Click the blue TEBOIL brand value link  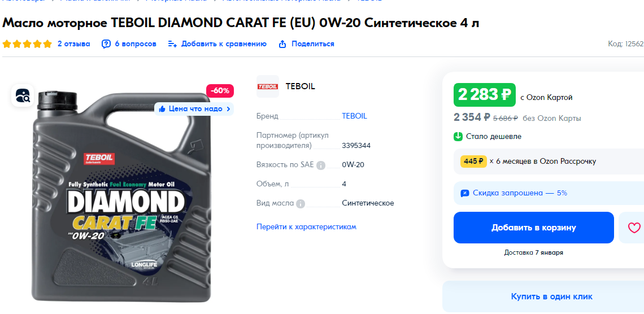click(354, 116)
